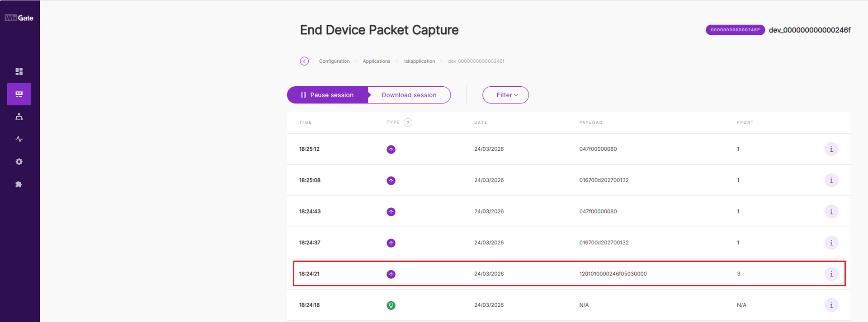
Task: Open the diagnostics pulse icon in sidebar
Action: tap(19, 139)
